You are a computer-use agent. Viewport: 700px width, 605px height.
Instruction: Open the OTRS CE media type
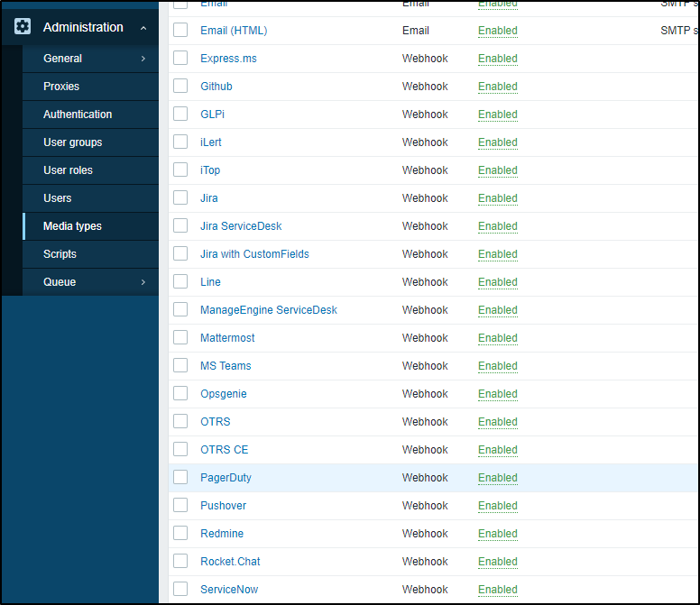tap(224, 450)
